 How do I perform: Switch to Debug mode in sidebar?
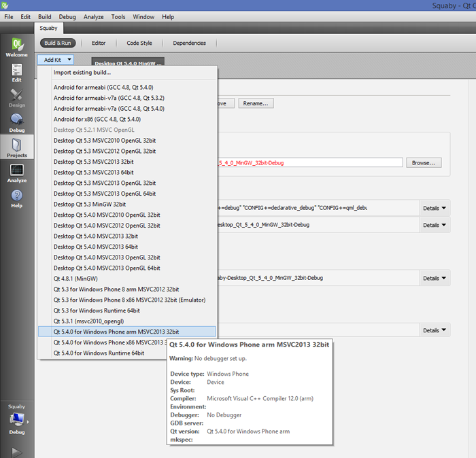click(17, 123)
